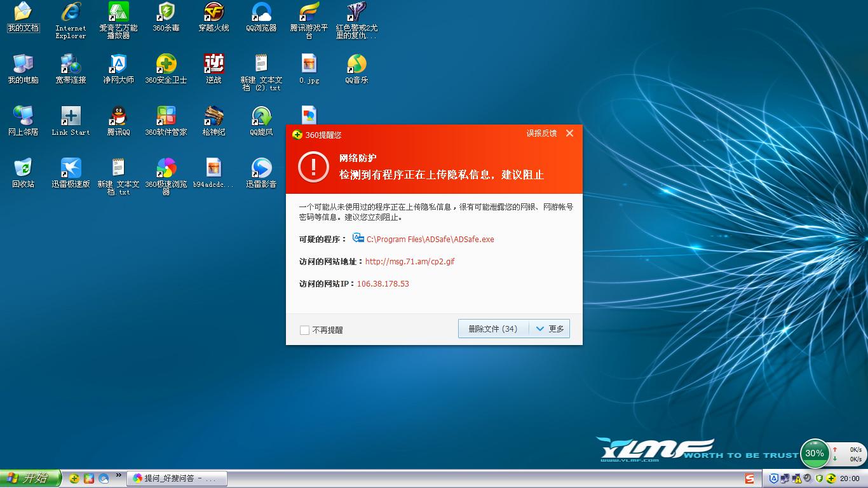
Task: Select the 腾讯QQ desktop icon
Action: (118, 121)
